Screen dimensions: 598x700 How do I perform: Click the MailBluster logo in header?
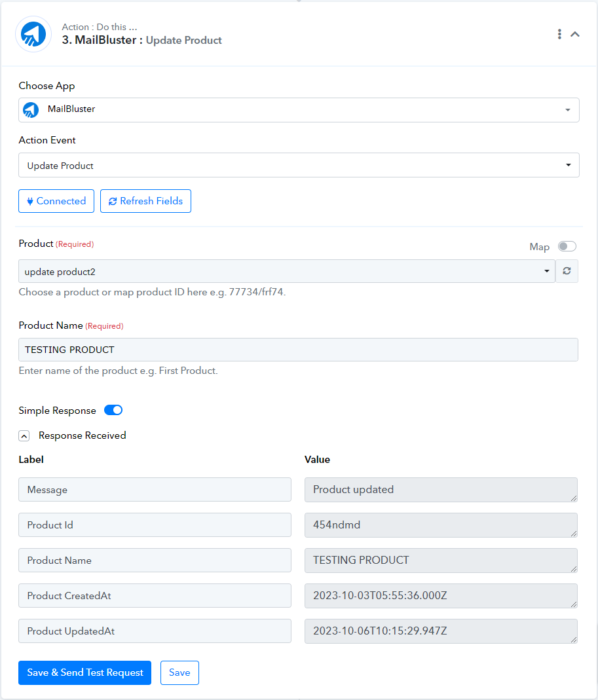(33, 34)
